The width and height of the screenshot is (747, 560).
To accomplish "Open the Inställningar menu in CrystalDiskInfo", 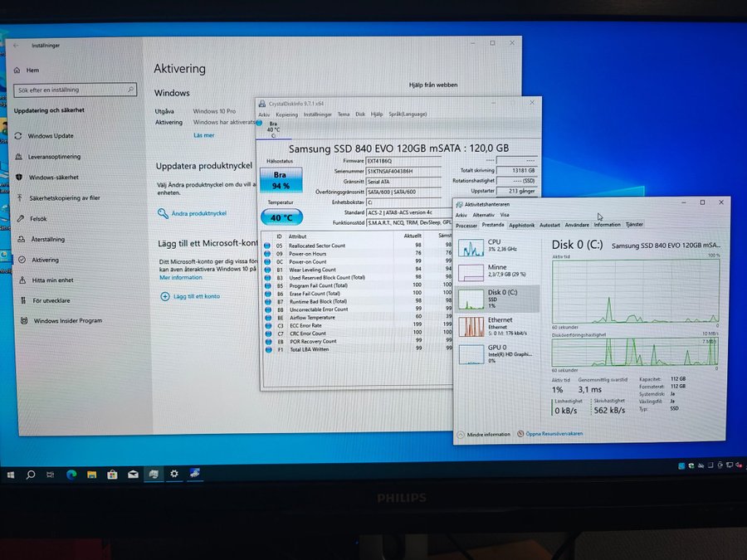I will click(x=318, y=114).
